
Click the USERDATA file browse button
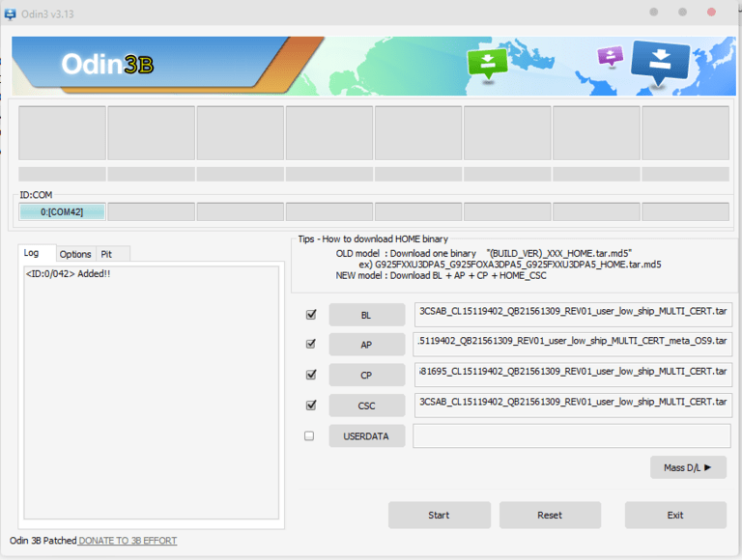pos(367,436)
